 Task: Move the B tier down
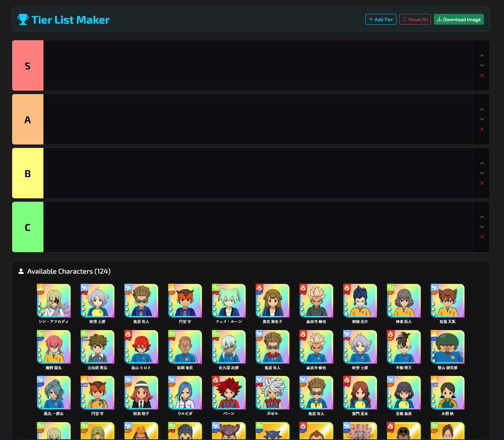(x=482, y=173)
